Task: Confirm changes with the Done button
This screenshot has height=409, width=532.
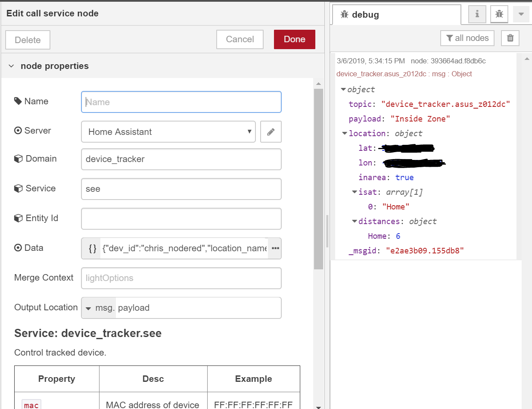Action: (294, 39)
